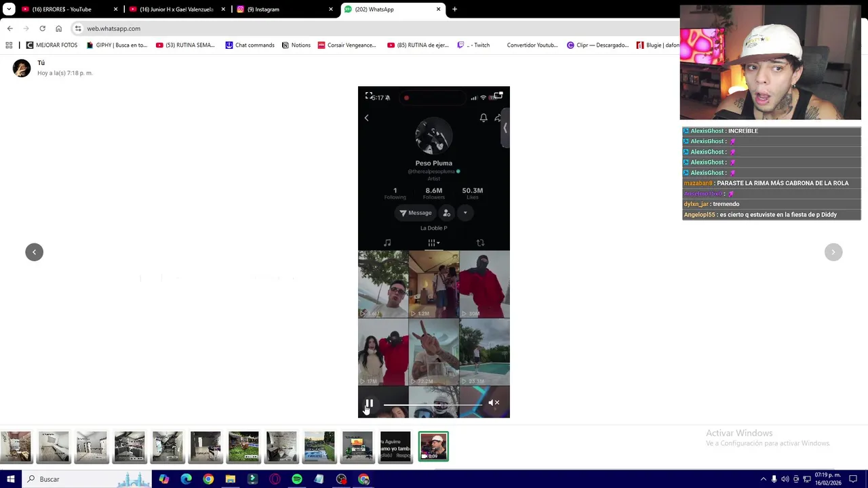Click the sender's profile avatar

click(x=22, y=68)
